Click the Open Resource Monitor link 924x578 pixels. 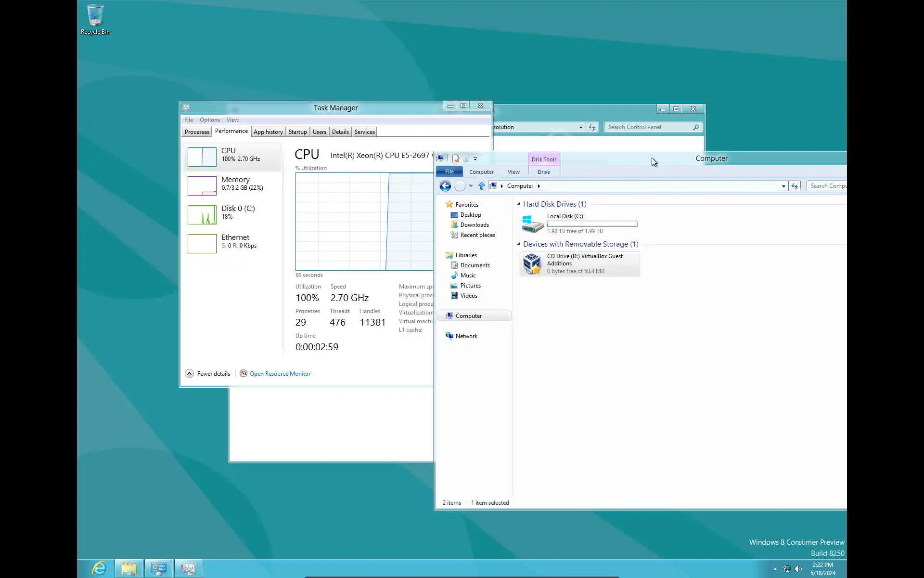(x=280, y=374)
